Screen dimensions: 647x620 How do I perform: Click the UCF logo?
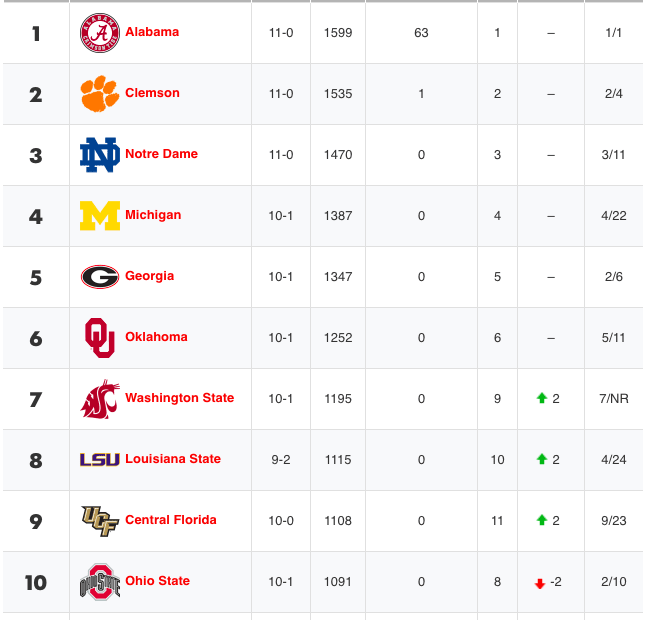coord(100,521)
